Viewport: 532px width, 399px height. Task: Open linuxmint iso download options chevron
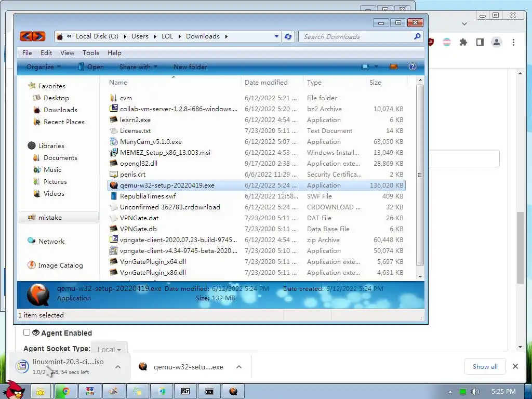[x=118, y=367]
